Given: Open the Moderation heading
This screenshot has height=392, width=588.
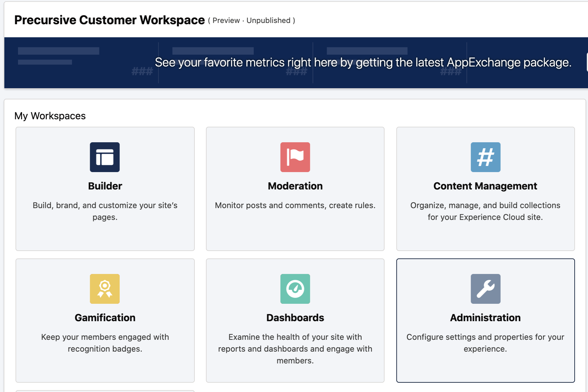Looking at the screenshot, I should (295, 186).
